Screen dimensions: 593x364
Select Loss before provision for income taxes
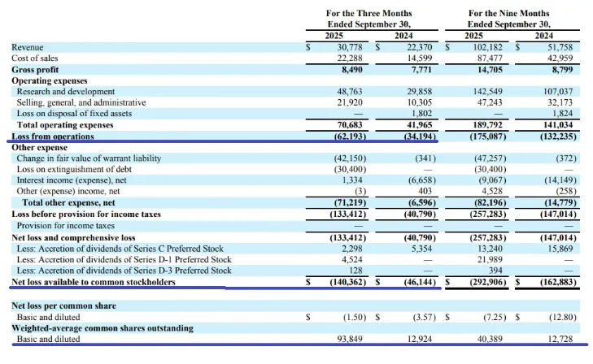86,214
